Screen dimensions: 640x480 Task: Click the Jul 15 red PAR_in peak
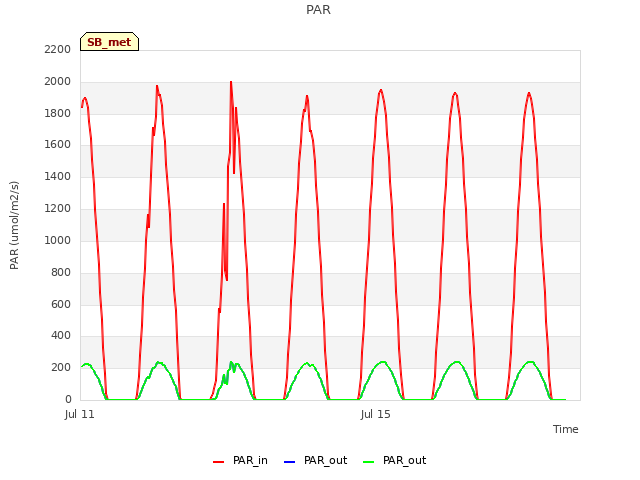pyautogui.click(x=381, y=90)
